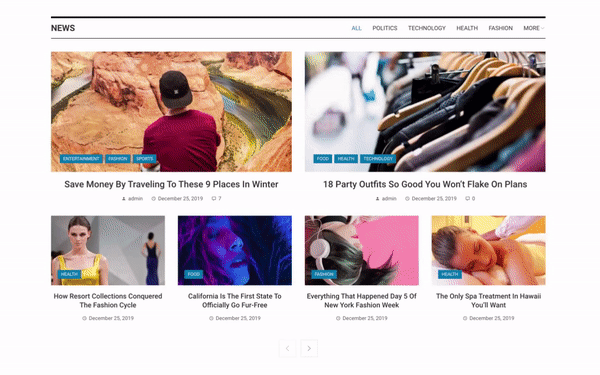Click the SPORTS tag on travel post
The height and width of the screenshot is (375, 600).
[144, 159]
